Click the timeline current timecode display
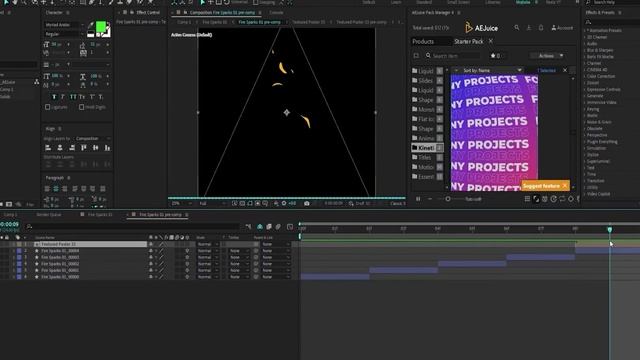The image size is (640, 360). tap(9, 224)
